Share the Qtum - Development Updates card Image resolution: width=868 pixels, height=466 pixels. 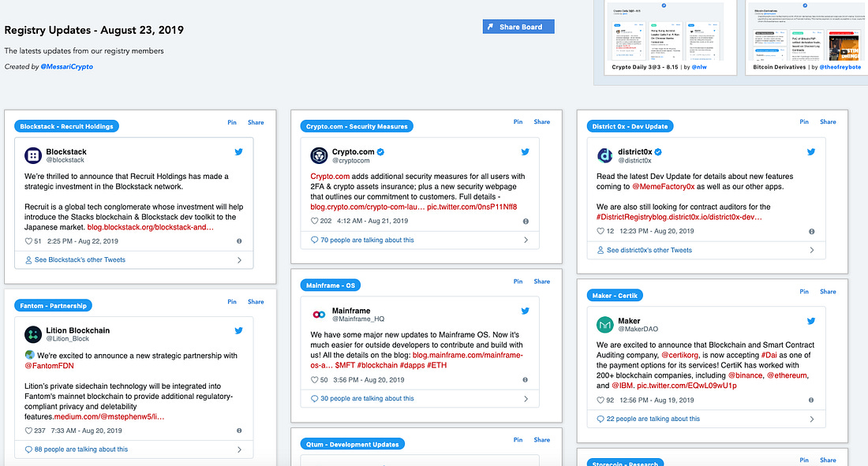coord(542,440)
